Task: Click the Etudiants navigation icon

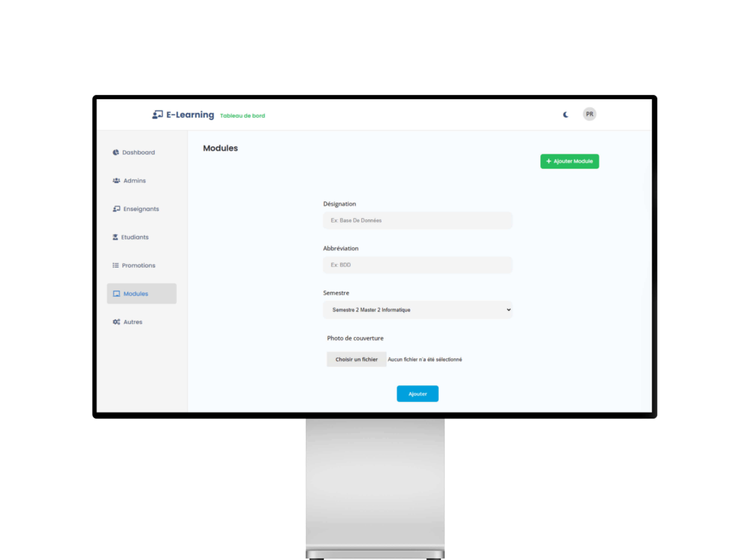Action: (115, 237)
